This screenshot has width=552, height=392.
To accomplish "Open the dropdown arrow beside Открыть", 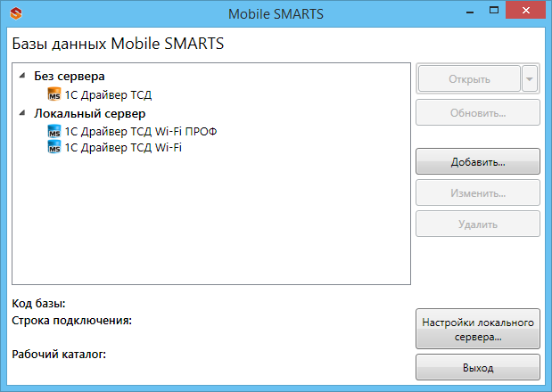I will click(x=530, y=78).
